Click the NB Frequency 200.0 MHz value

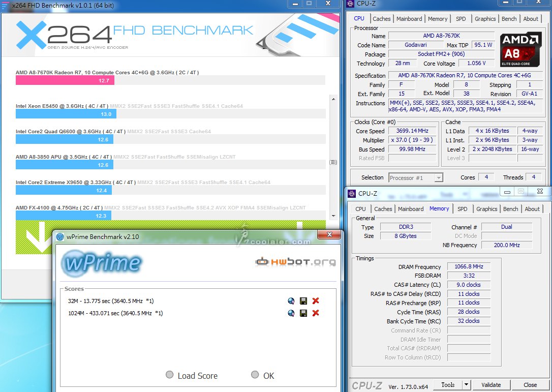coord(507,245)
